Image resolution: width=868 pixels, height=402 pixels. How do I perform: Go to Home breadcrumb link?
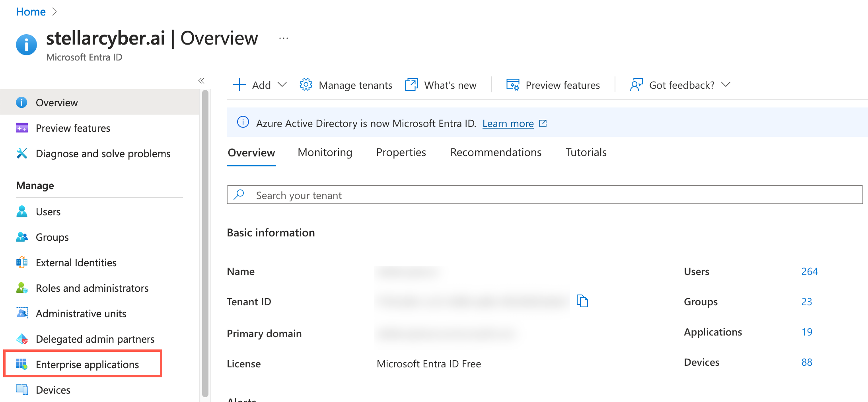coord(31,12)
